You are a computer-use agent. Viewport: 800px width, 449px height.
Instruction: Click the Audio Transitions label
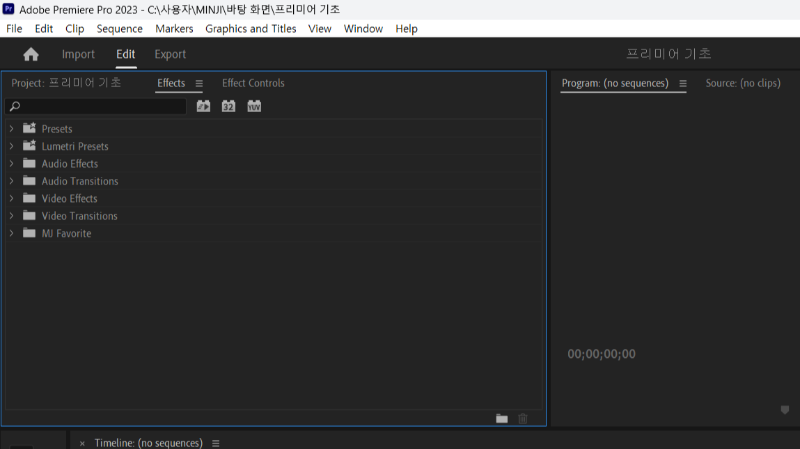pos(80,181)
